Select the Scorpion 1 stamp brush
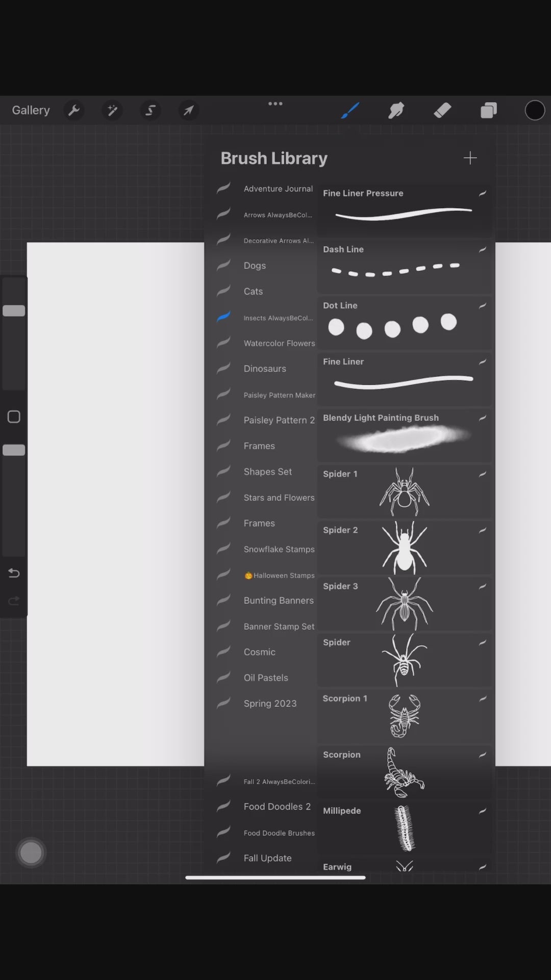Viewport: 551px width, 980px height. tap(404, 716)
